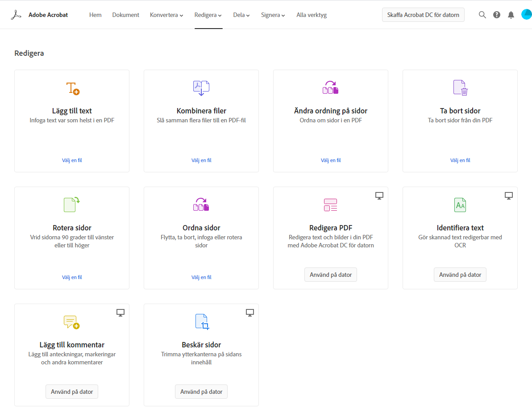This screenshot has height=409, width=532.
Task: Click the Adobe Acrobat brand name
Action: pyautogui.click(x=48, y=15)
